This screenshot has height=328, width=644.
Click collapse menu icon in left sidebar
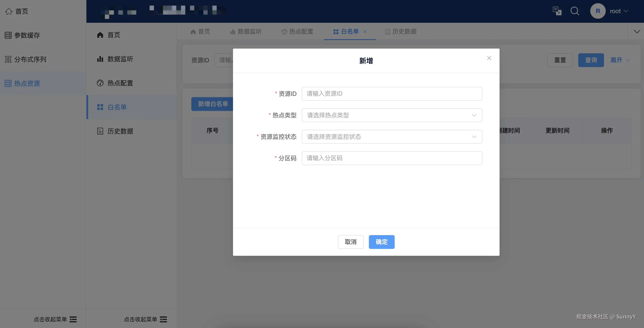[x=73, y=319]
